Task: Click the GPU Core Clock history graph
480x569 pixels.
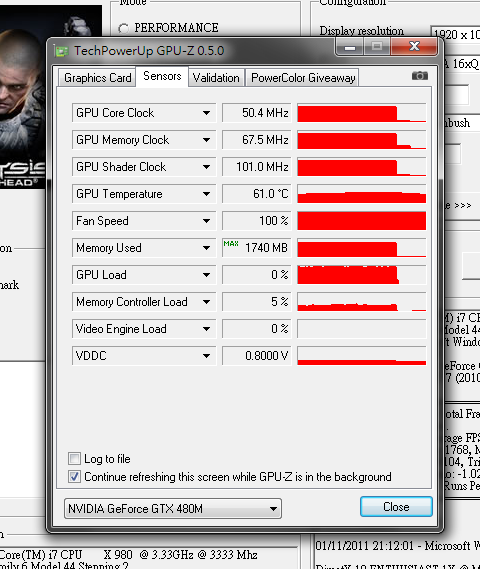Action: [x=361, y=113]
